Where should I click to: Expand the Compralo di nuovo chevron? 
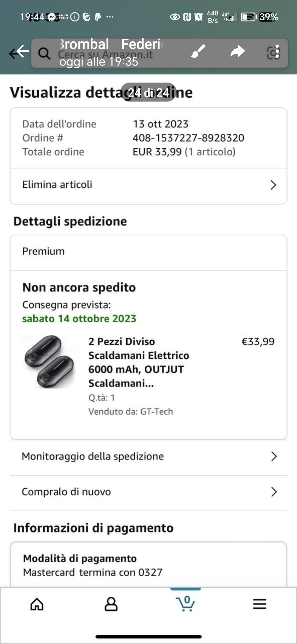(274, 492)
